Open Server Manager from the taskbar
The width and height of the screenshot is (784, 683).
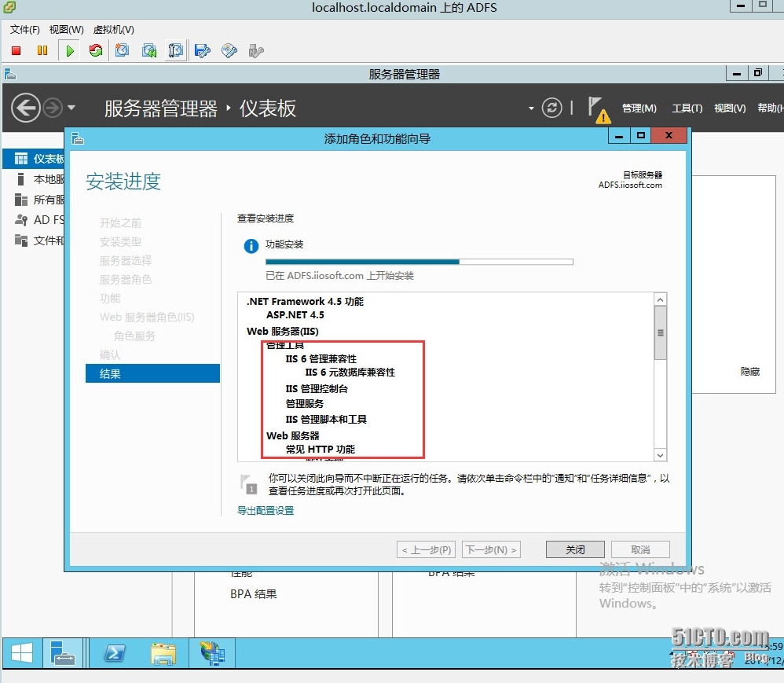click(62, 653)
